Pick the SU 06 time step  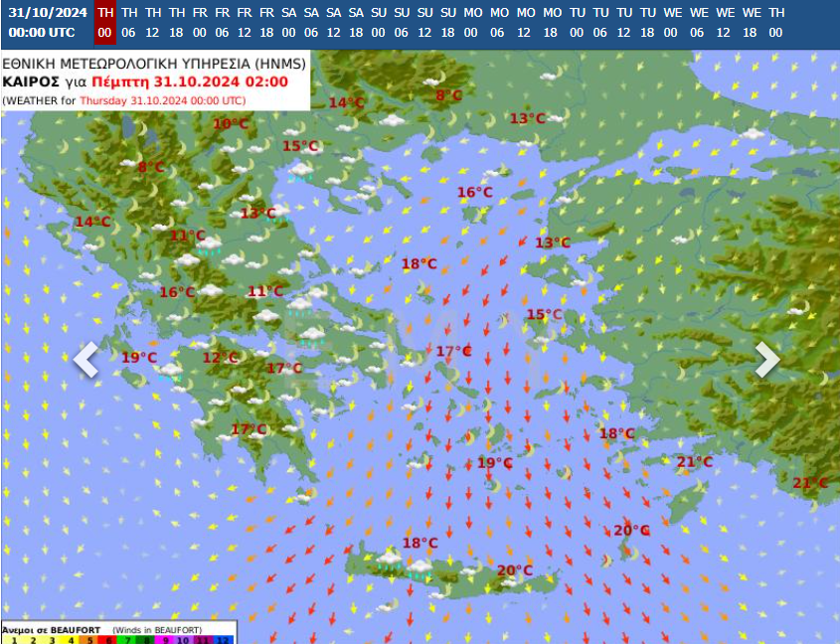402,23
